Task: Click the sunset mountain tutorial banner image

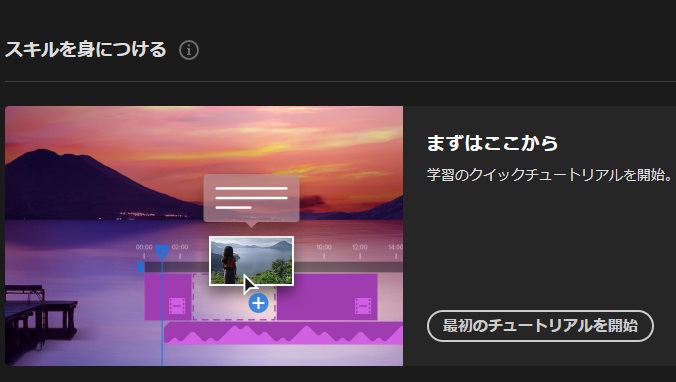Action: coord(204,236)
